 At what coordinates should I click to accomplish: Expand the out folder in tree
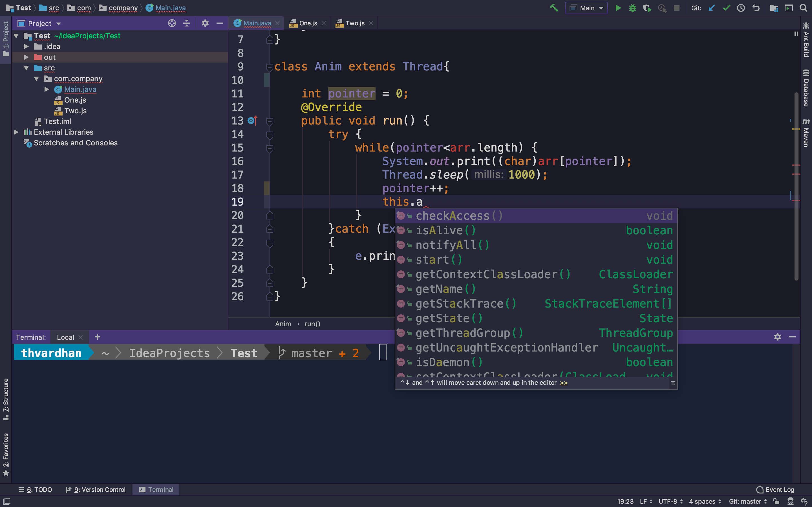click(x=25, y=57)
